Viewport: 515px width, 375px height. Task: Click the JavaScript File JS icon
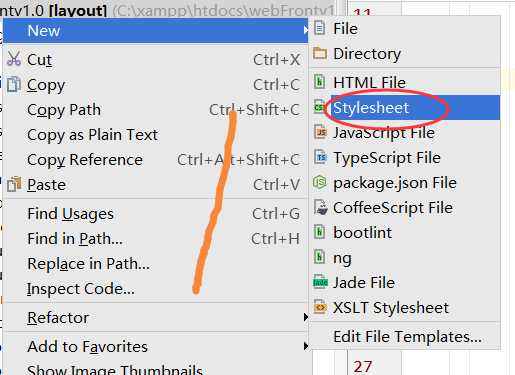(x=320, y=132)
